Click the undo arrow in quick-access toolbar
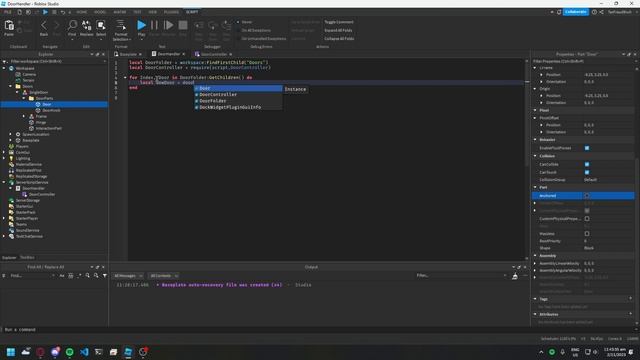Viewport: 640px width, 360px height. [x=63, y=12]
